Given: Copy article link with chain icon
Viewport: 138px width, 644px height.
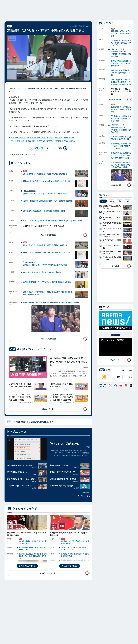Looking at the screenshot, I should [x=47, y=148].
